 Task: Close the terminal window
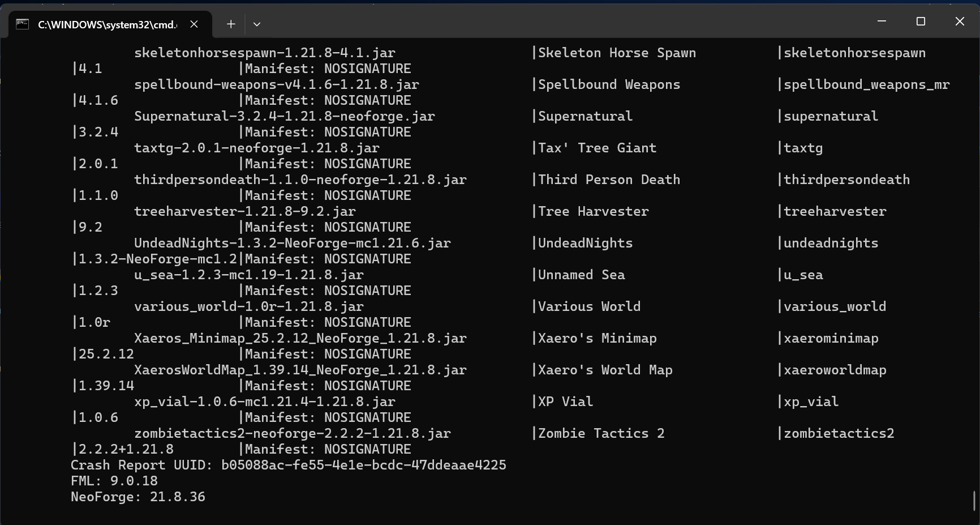coord(960,21)
